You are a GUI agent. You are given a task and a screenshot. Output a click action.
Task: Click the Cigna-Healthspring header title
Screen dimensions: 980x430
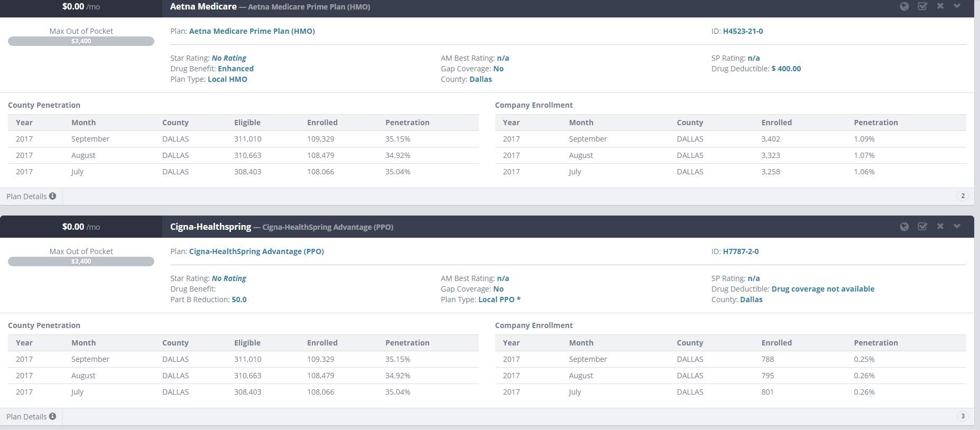click(210, 227)
